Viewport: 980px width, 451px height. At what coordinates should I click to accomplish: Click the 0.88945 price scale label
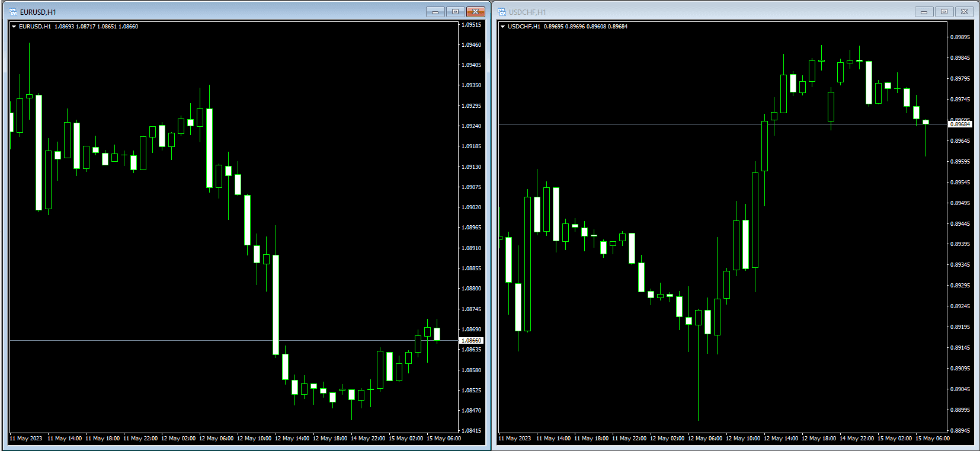[x=960, y=431]
